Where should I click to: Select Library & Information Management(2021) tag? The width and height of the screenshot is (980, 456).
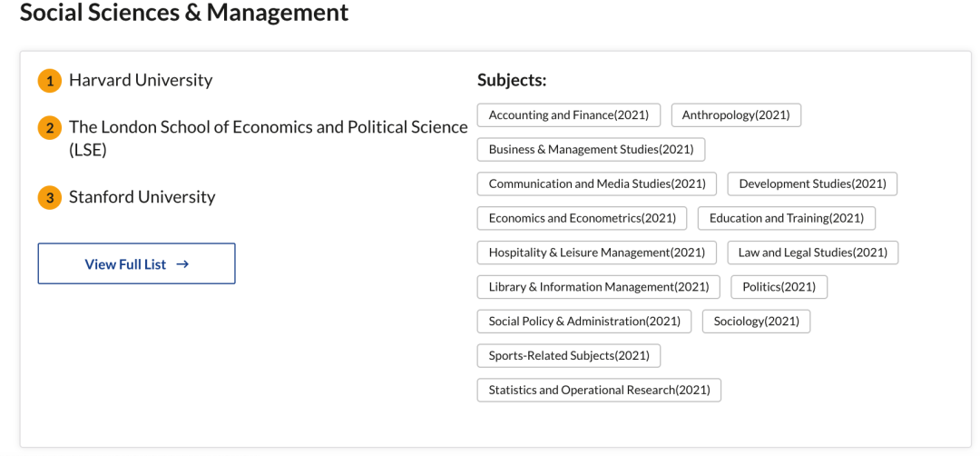pos(599,287)
